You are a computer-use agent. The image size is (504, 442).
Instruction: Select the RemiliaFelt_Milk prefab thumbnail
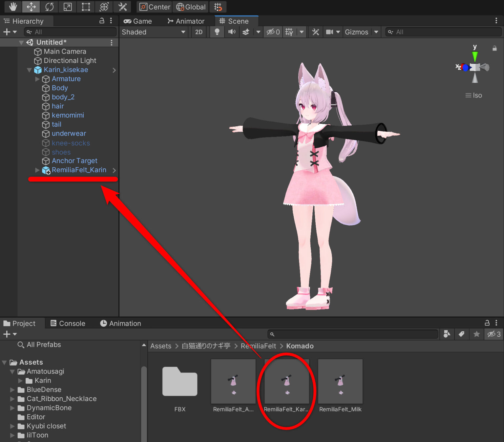tap(340, 382)
